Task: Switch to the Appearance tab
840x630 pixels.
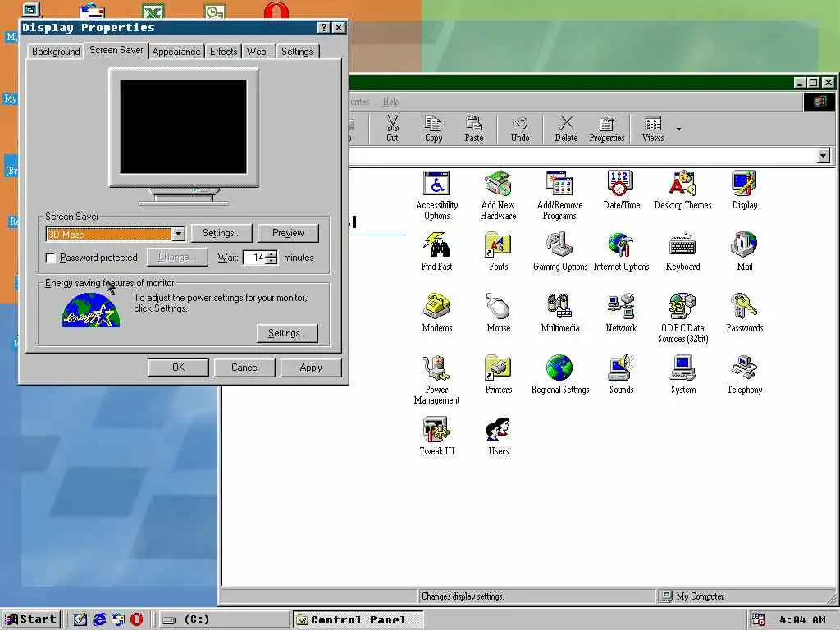Action: 176,52
